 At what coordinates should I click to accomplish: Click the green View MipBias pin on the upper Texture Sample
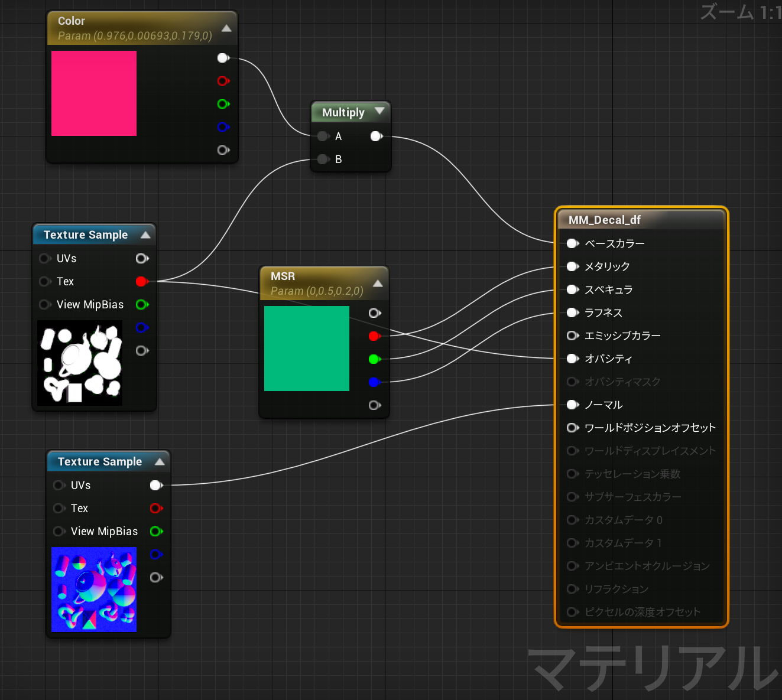142,305
